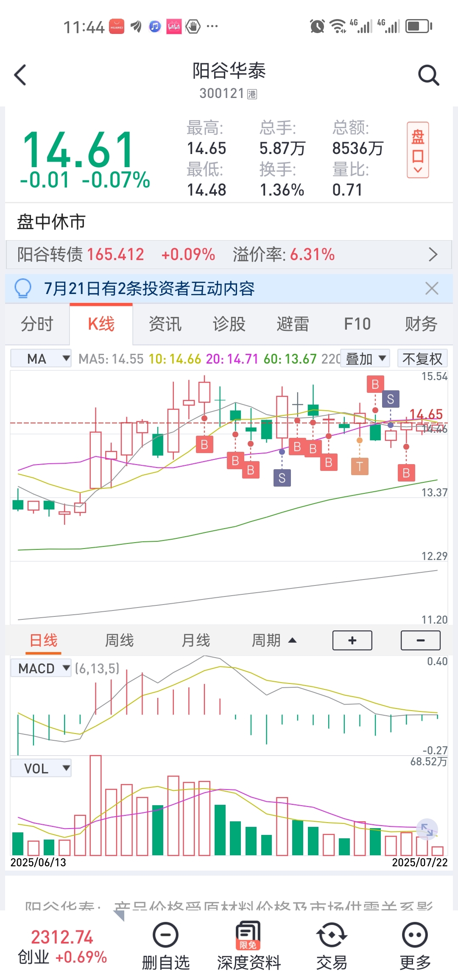Tap the purple S marker below candles
Screen dimensions: 458x980
point(282,478)
